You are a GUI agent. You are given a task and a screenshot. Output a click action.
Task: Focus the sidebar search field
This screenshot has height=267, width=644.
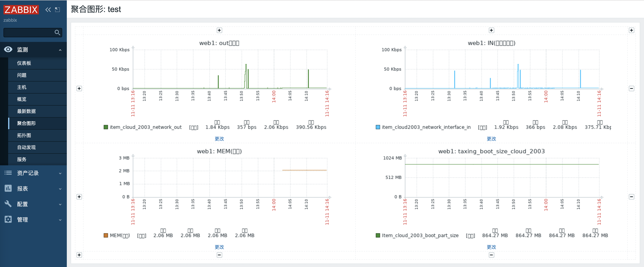[33, 32]
